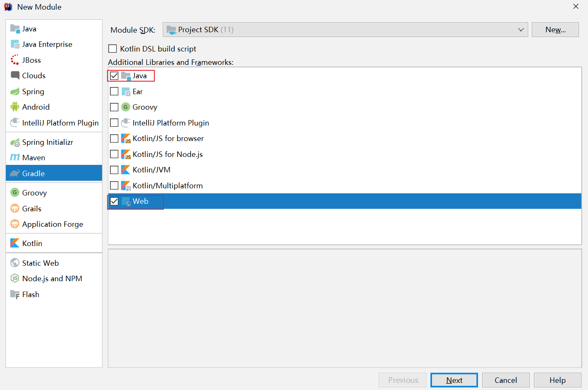This screenshot has width=588, height=390.
Task: Select the Node.js and NPM label
Action: (52, 278)
